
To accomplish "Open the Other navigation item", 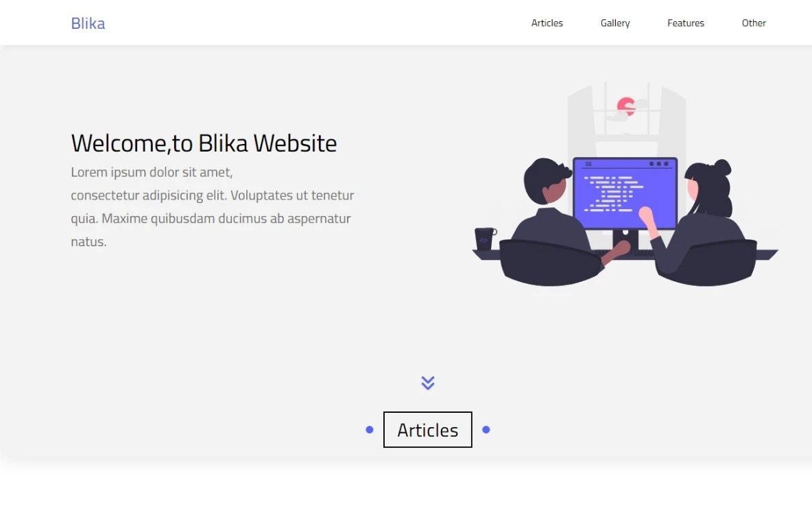I will pyautogui.click(x=754, y=23).
